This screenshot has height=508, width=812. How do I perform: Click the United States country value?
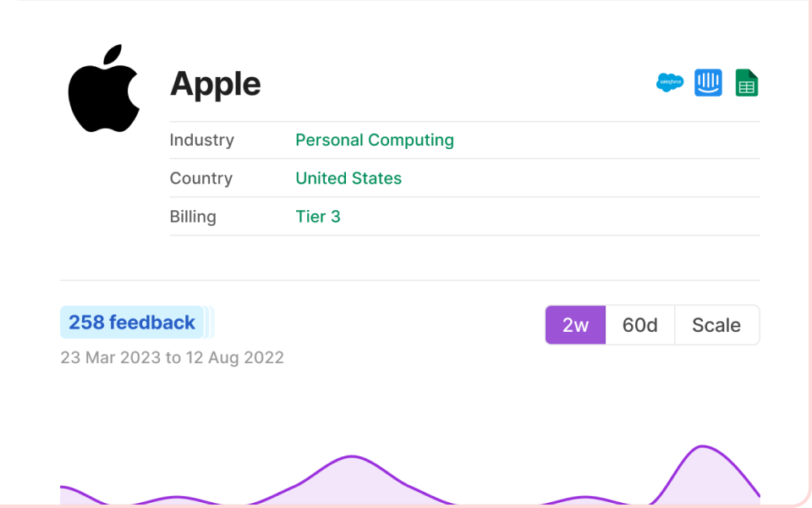(348, 178)
